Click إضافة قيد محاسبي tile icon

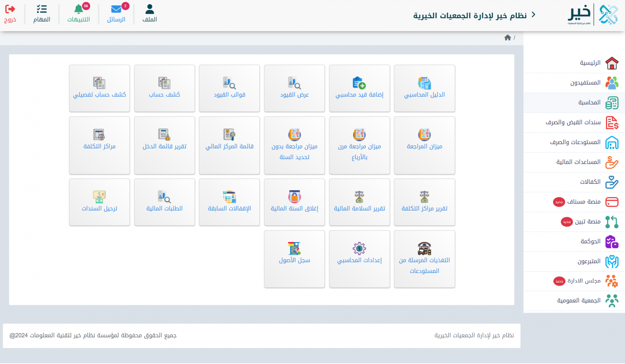[359, 83]
